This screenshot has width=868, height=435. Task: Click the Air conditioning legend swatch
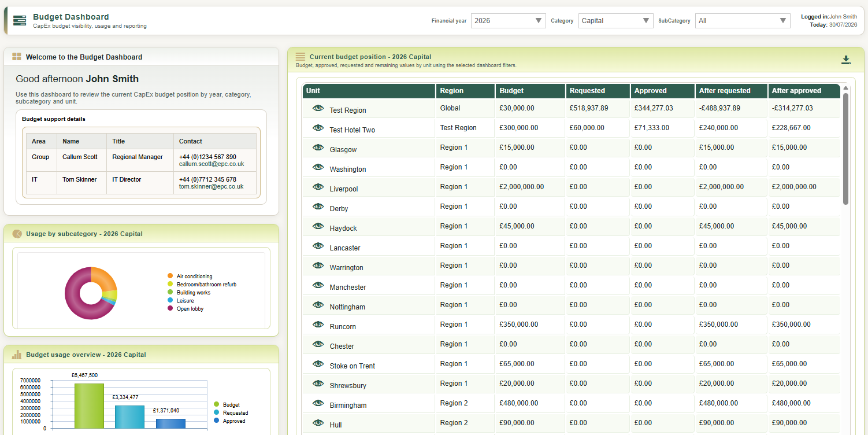click(x=170, y=276)
